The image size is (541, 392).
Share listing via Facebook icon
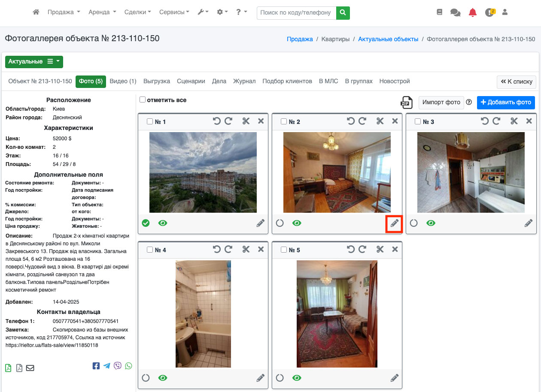tap(96, 366)
